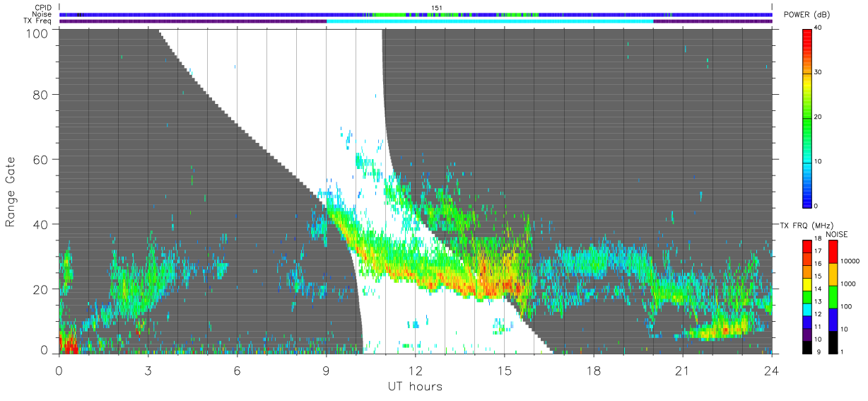868x401 pixels.
Task: Click the Noise label at top left
Action: pyautogui.click(x=42, y=14)
